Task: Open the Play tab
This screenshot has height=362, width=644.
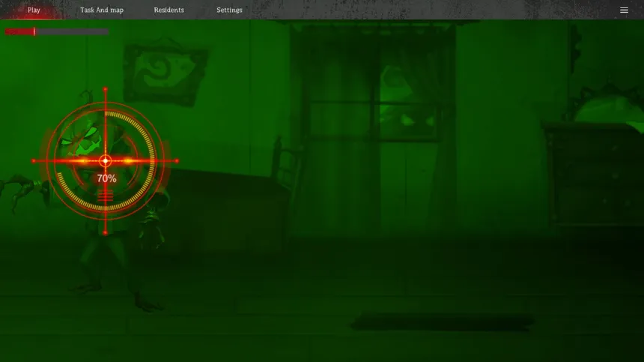Action: [x=34, y=10]
